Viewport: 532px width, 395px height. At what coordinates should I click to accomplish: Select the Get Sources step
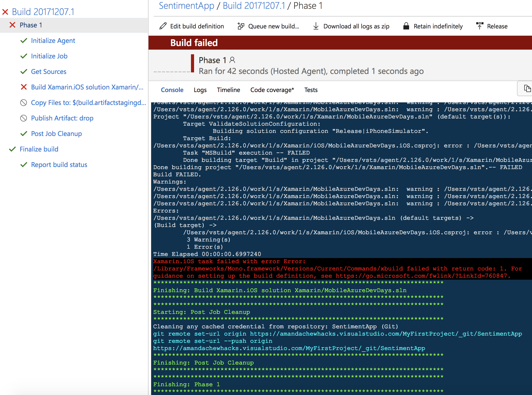tap(49, 72)
